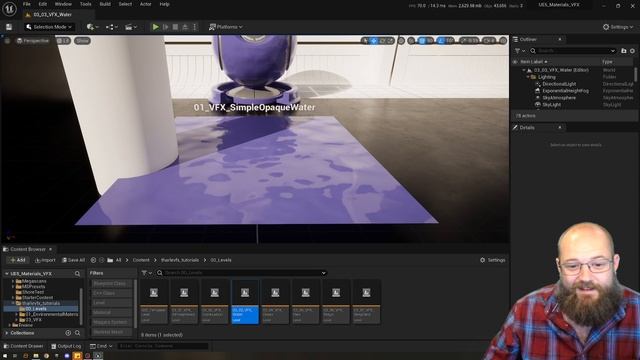Open the Window menu

point(63,4)
